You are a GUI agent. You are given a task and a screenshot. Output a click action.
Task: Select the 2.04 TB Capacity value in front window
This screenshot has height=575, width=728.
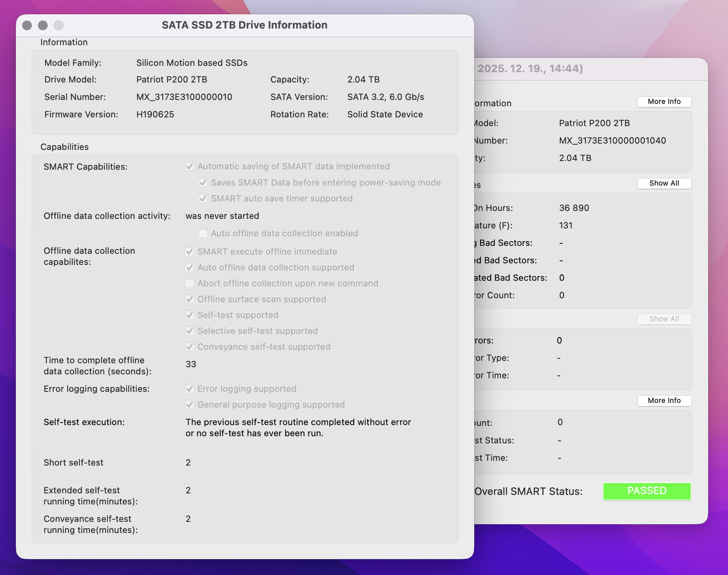pyautogui.click(x=364, y=80)
